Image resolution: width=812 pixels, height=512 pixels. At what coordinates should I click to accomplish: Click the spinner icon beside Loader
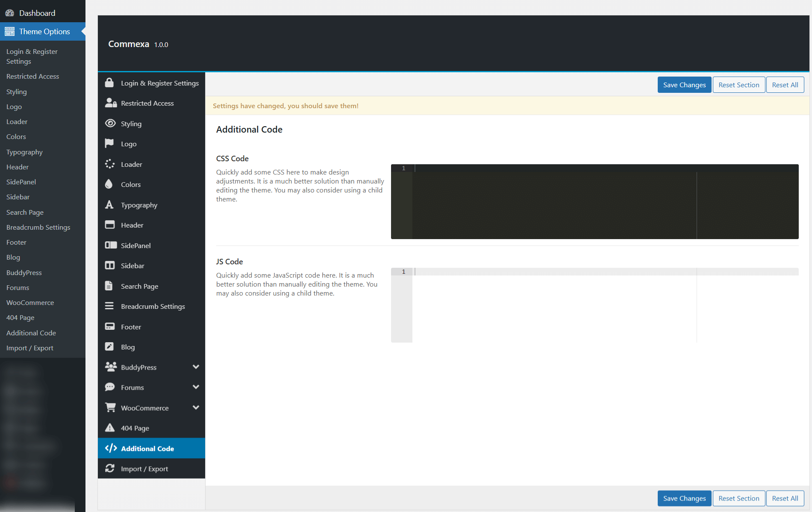(110, 164)
